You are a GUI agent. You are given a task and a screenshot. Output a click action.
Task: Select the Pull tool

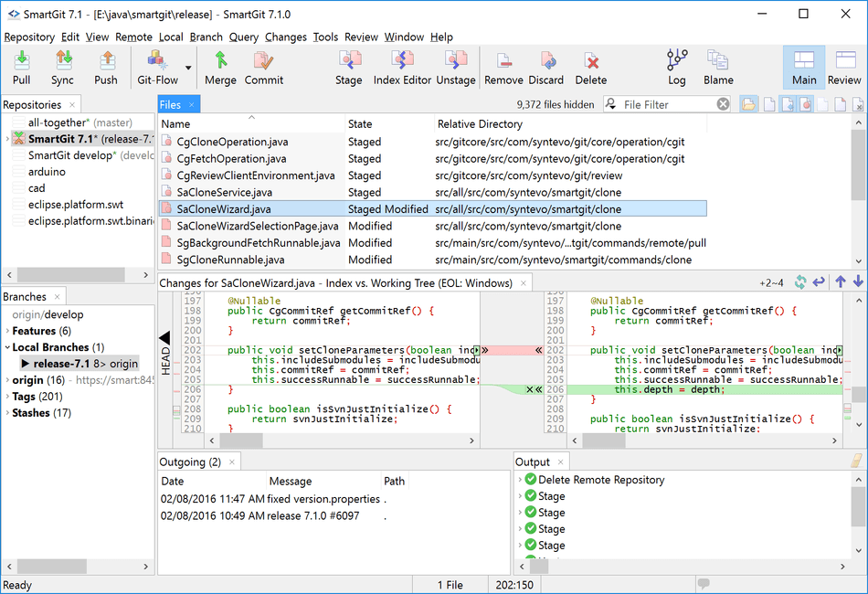pos(21,68)
